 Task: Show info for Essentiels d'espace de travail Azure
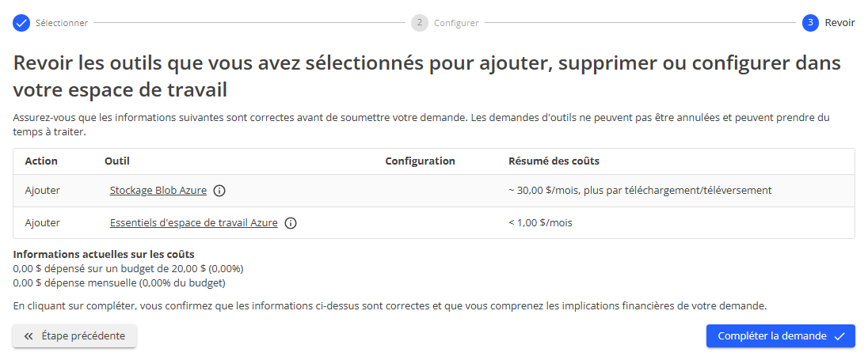pos(291,223)
